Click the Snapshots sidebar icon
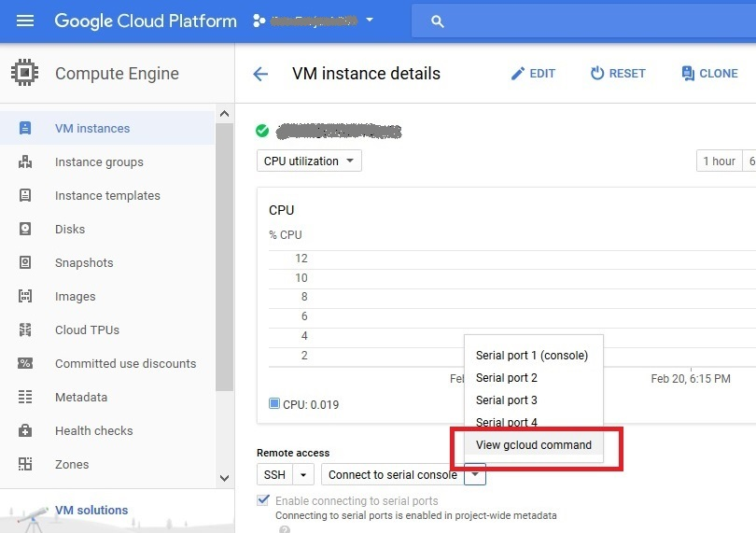The image size is (756, 533). point(25,262)
